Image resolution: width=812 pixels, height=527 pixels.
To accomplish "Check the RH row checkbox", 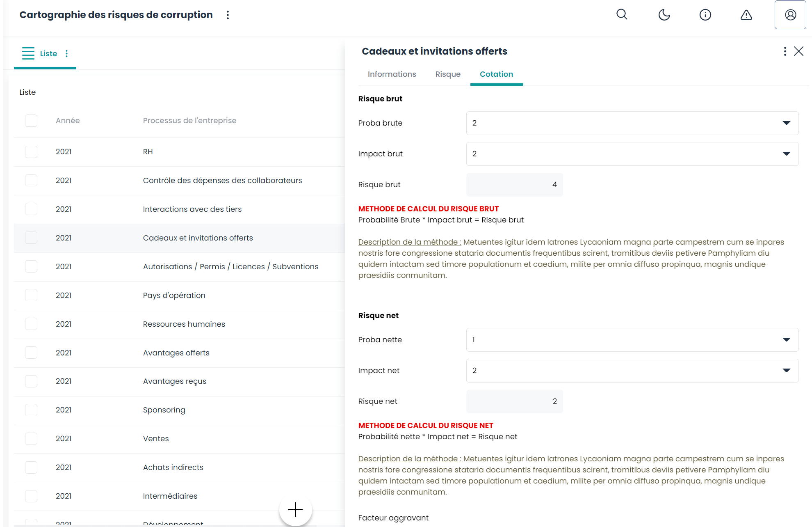I will point(31,152).
